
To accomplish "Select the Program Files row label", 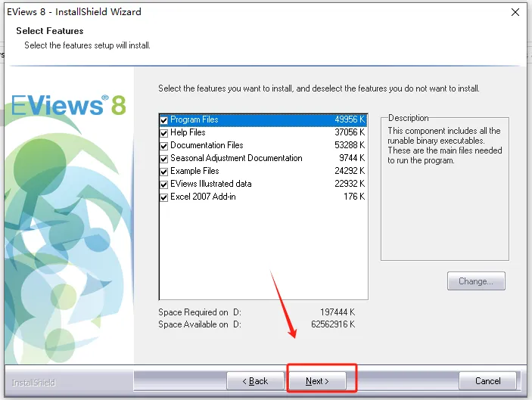I will 194,119.
